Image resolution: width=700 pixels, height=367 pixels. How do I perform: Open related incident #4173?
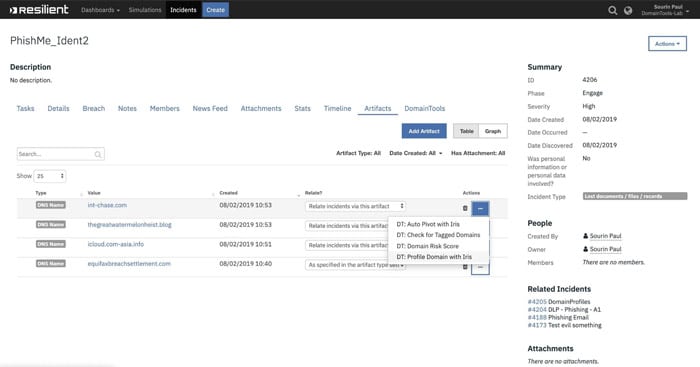click(x=537, y=325)
